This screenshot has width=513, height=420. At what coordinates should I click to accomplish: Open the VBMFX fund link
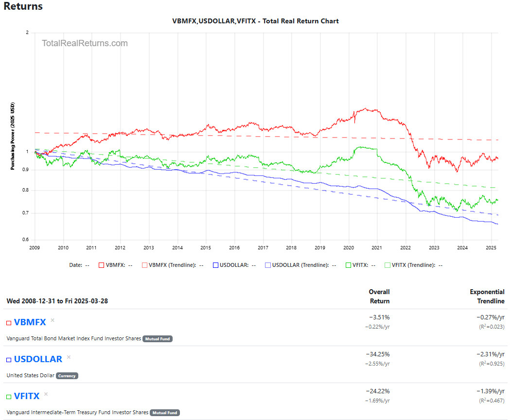pos(30,322)
